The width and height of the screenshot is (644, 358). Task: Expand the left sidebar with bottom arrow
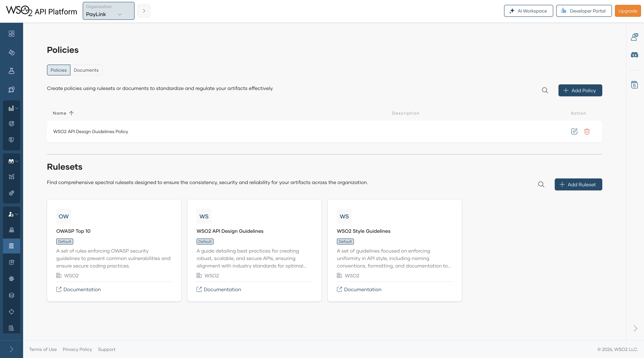(12, 349)
